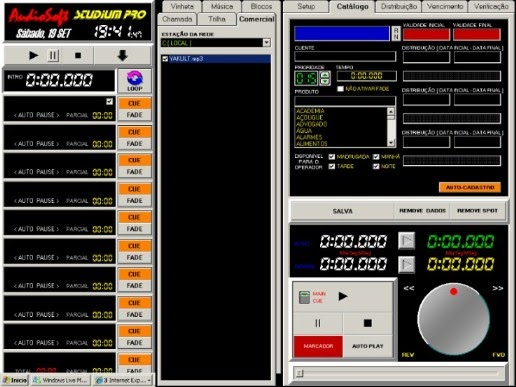Switch to the Vinheta tab

coord(182,6)
